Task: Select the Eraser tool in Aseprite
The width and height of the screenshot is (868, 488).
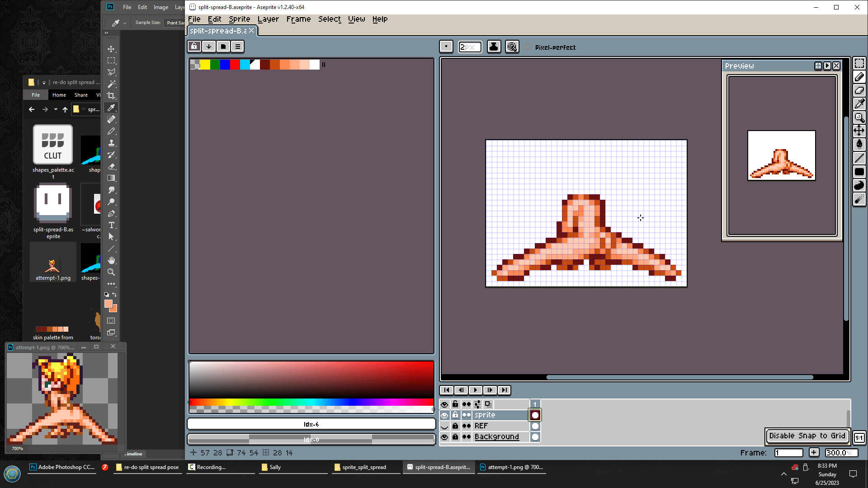Action: point(859,90)
